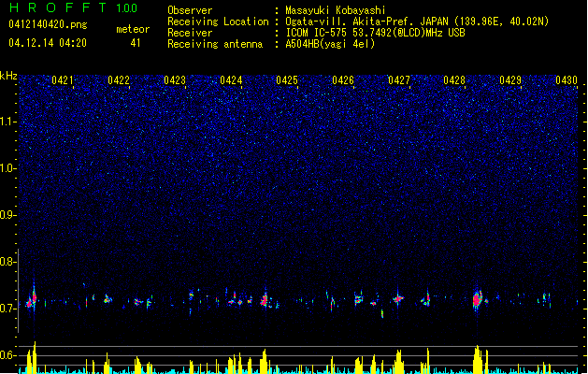Click the kHz axis unit label
This screenshot has height=374, width=588.
[8, 76]
